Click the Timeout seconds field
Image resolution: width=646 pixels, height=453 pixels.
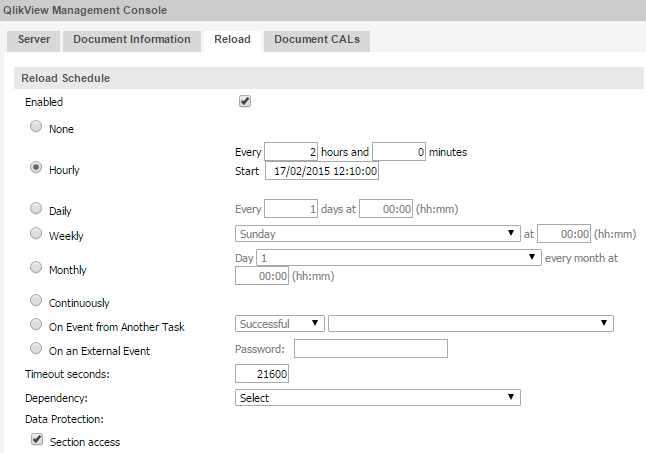[x=262, y=374]
